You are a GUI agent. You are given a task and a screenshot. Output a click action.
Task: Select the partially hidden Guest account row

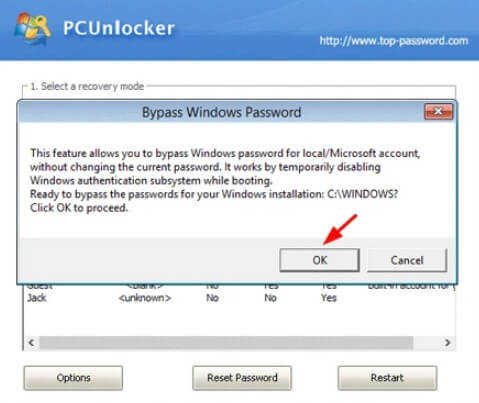tap(239, 286)
